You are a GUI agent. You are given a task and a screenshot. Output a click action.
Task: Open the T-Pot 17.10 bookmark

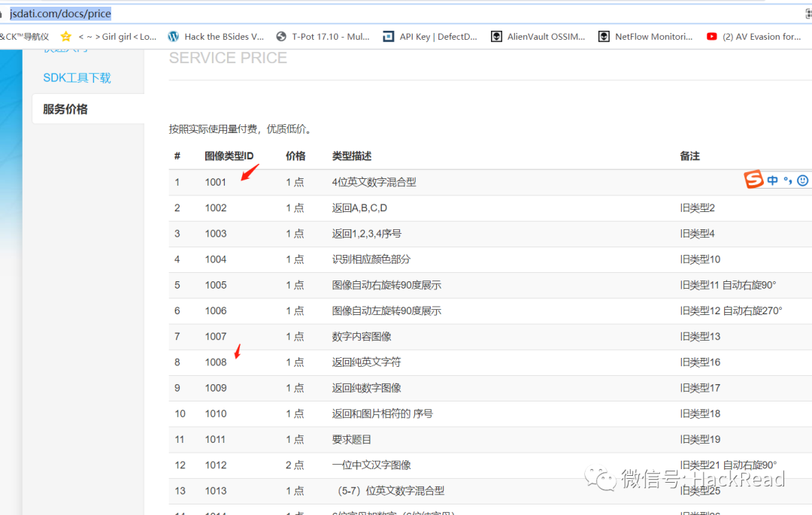(323, 36)
